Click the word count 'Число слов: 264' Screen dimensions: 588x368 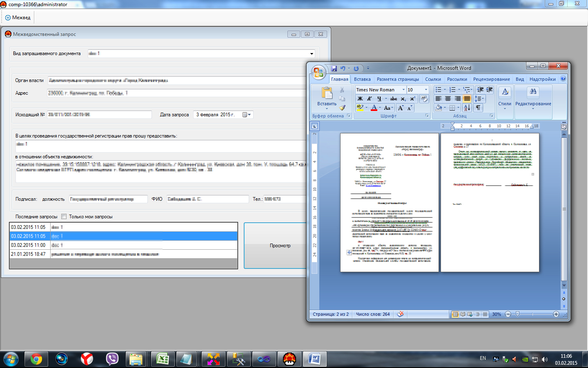tap(373, 314)
